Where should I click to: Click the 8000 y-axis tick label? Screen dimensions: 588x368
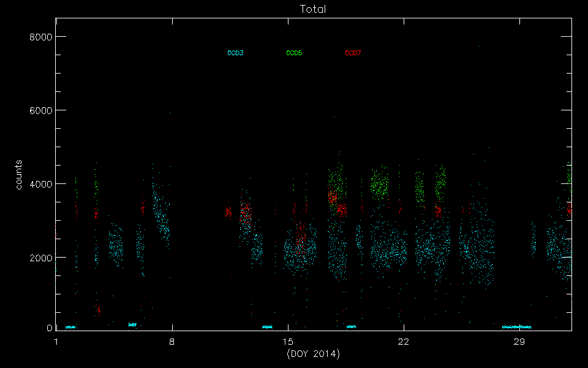(40, 37)
